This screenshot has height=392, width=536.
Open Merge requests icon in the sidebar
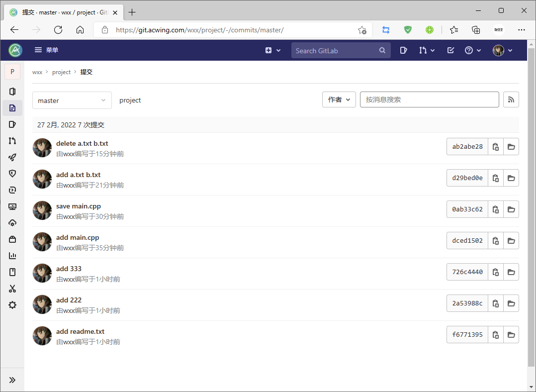[x=12, y=141]
